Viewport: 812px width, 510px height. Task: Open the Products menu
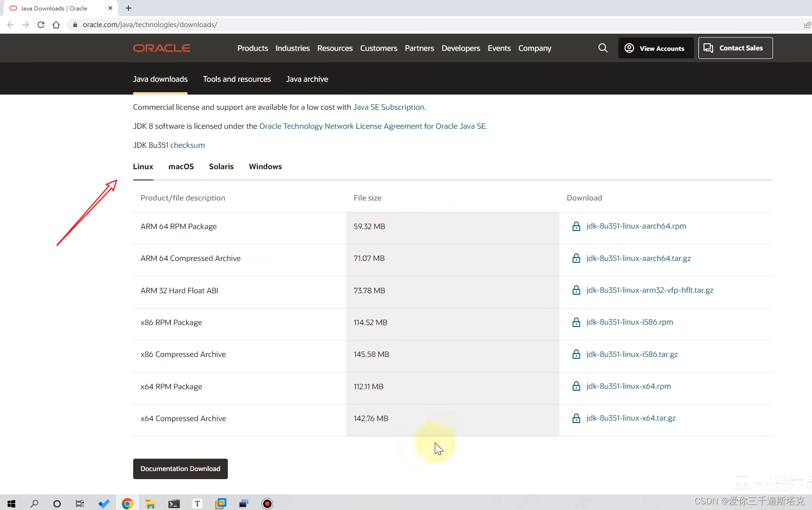pyautogui.click(x=253, y=48)
